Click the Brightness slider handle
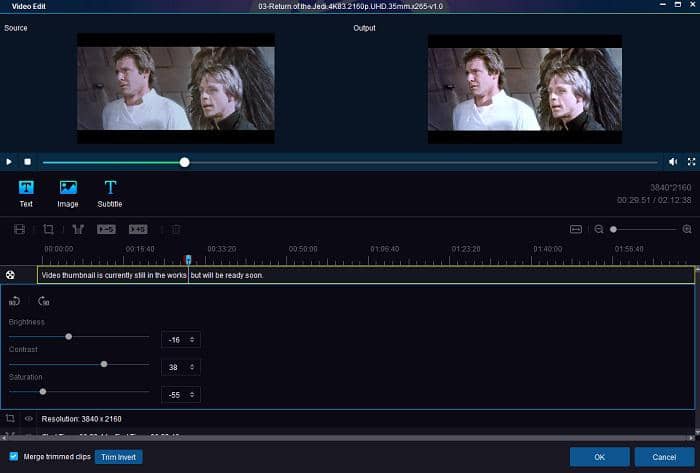 tap(68, 336)
